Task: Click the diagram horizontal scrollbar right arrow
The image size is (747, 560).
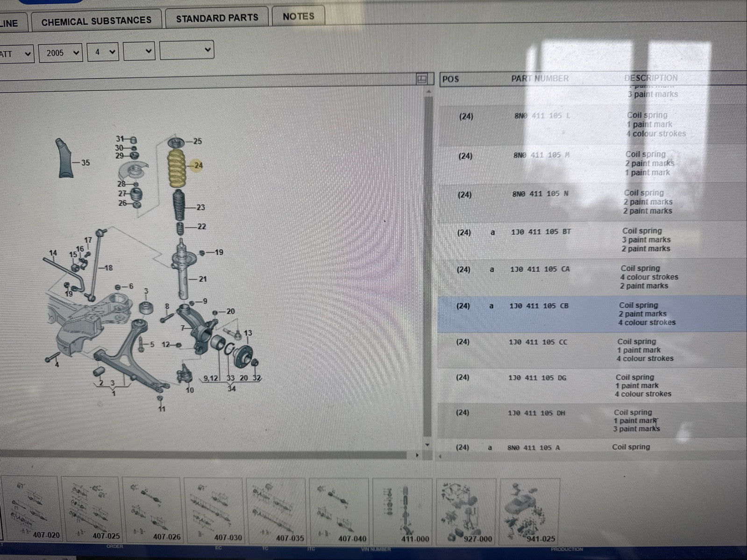Action: pyautogui.click(x=417, y=454)
